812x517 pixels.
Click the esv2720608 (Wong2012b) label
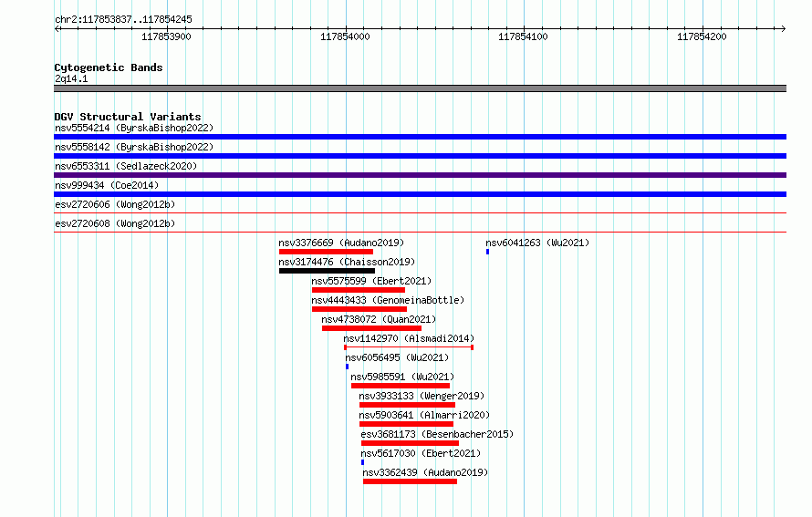(115, 223)
